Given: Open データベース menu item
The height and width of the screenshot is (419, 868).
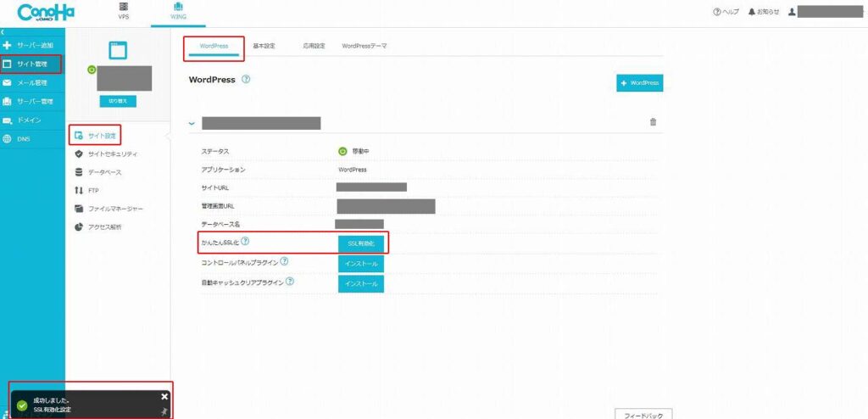Looking at the screenshot, I should [x=98, y=172].
